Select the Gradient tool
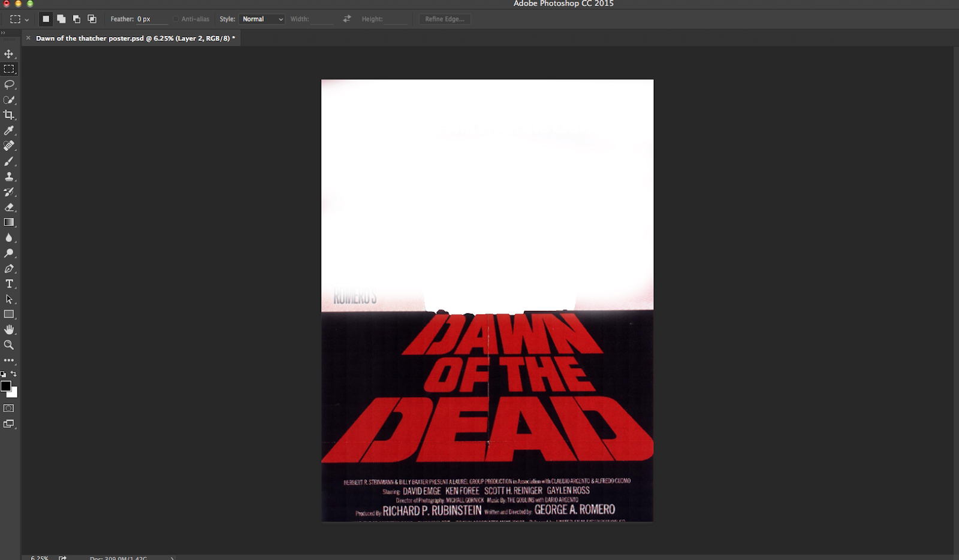This screenshot has width=959, height=560. 9,222
